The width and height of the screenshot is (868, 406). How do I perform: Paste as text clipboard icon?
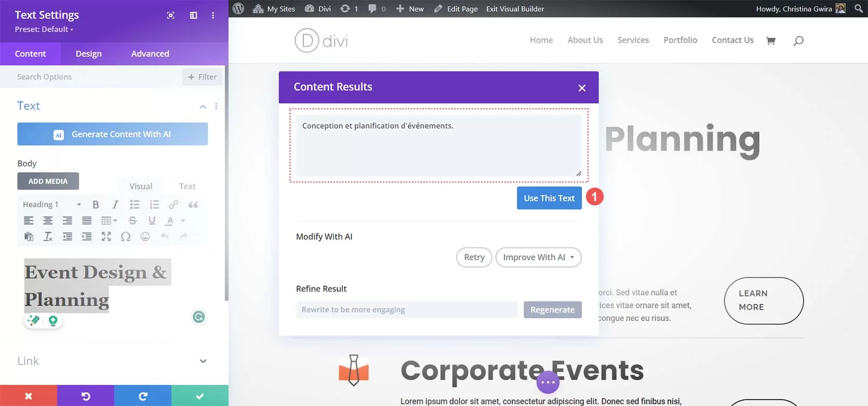(x=29, y=236)
